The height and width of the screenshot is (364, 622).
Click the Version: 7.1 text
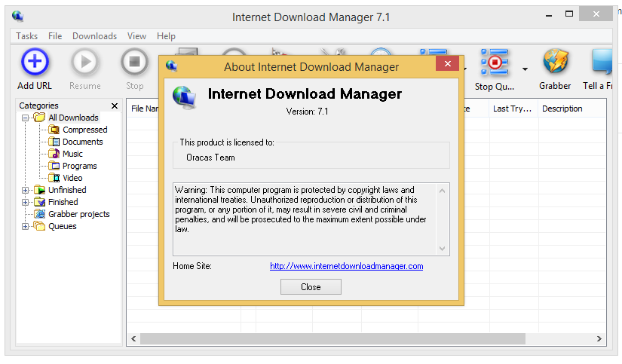tap(307, 112)
